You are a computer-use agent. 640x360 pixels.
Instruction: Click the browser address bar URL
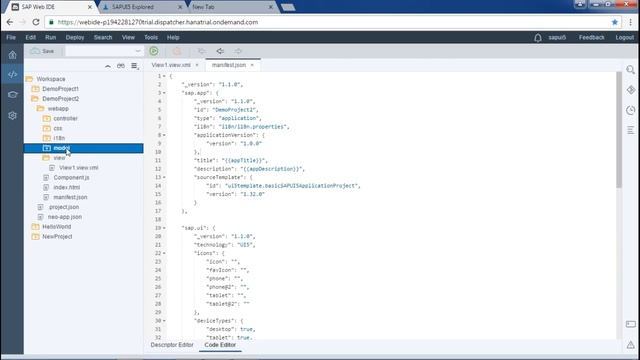(x=158, y=22)
